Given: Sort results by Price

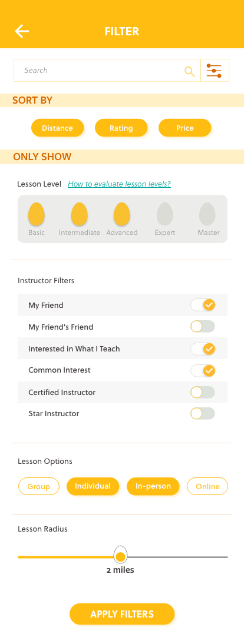Looking at the screenshot, I should coord(184,128).
